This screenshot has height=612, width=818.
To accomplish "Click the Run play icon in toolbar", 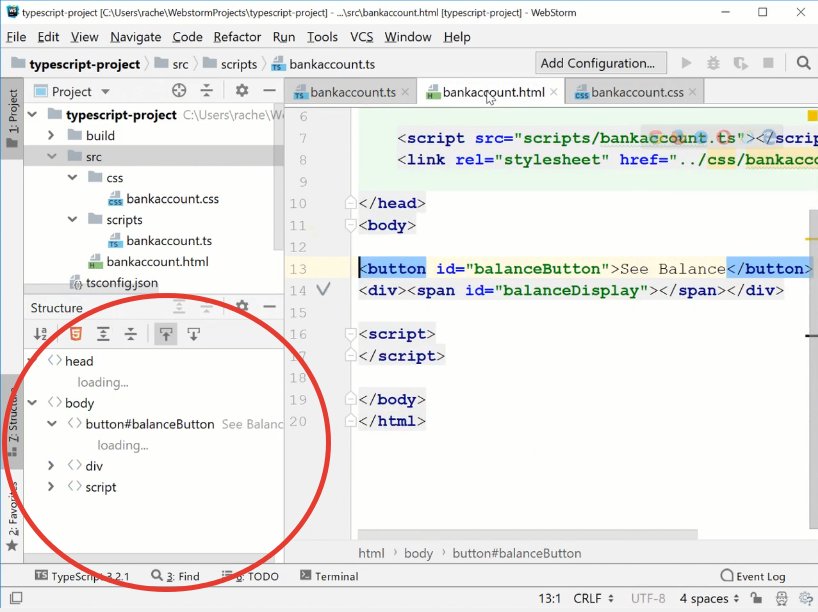I will 687,63.
